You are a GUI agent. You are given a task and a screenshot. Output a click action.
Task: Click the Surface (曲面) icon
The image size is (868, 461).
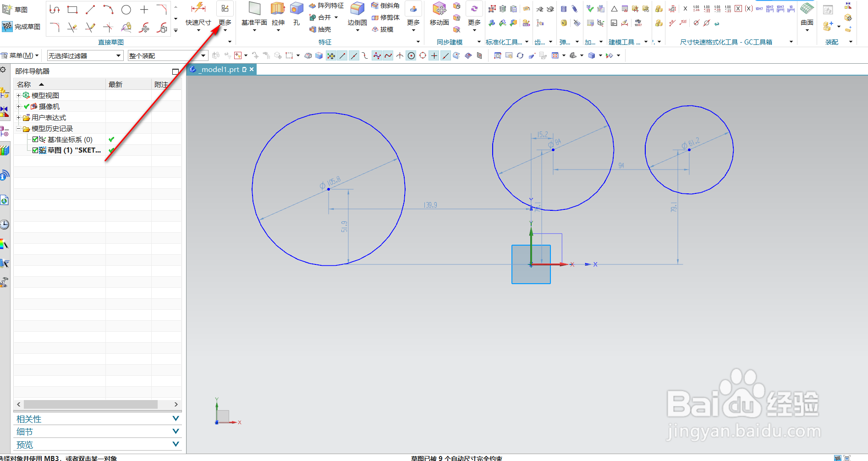coord(807,8)
